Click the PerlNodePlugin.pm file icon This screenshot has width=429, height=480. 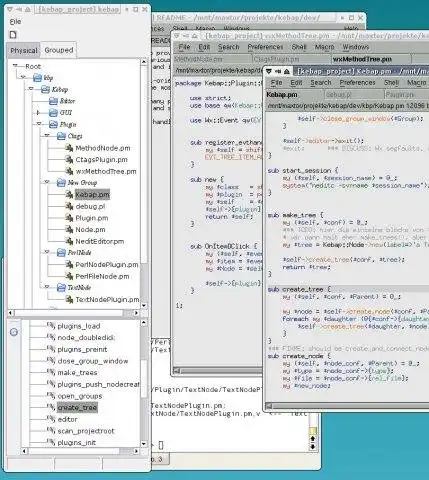tap(69, 265)
